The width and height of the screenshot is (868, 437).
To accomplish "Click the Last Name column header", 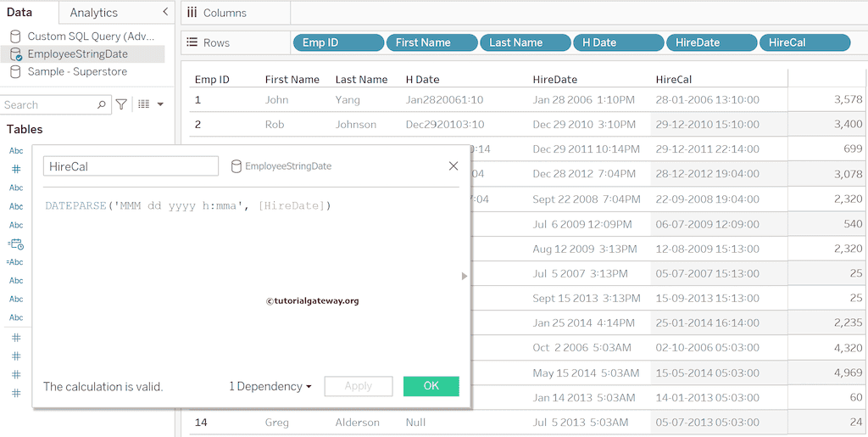I will (361, 80).
